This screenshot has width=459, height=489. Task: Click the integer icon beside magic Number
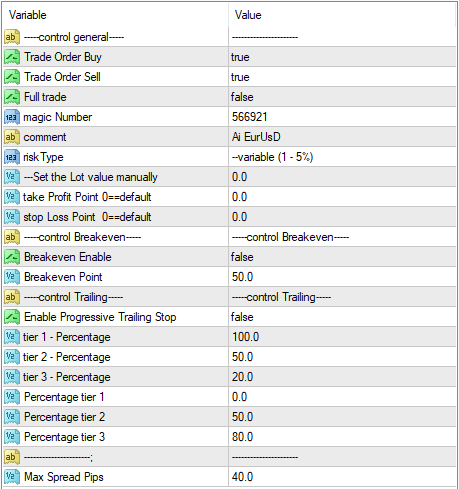(12, 117)
